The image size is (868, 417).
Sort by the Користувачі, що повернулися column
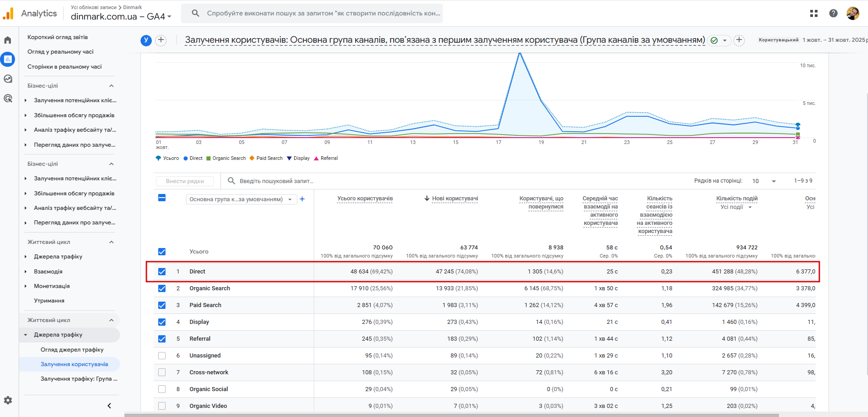(x=541, y=203)
